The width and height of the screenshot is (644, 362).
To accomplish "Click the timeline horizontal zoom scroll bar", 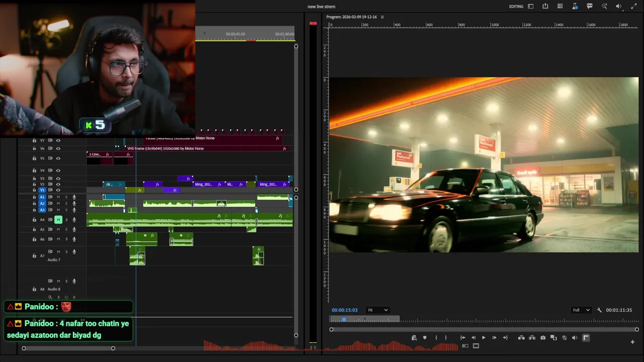I will (x=68, y=348).
